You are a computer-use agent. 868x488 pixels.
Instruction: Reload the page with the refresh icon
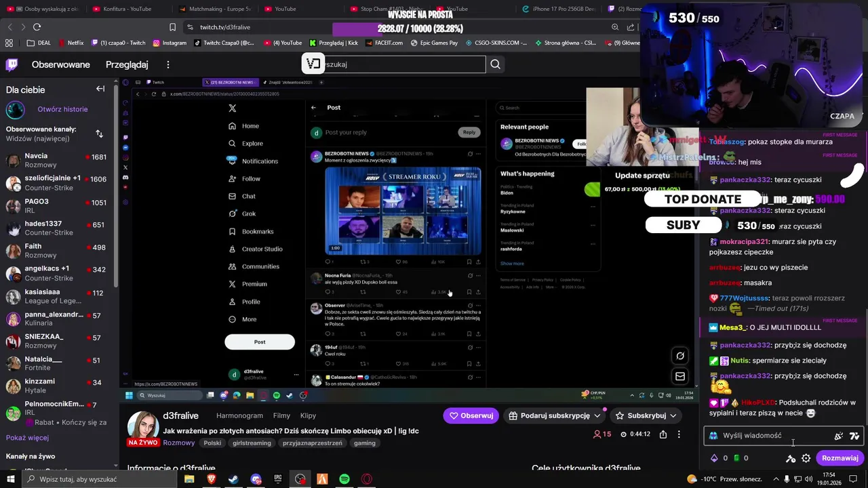pyautogui.click(x=37, y=27)
